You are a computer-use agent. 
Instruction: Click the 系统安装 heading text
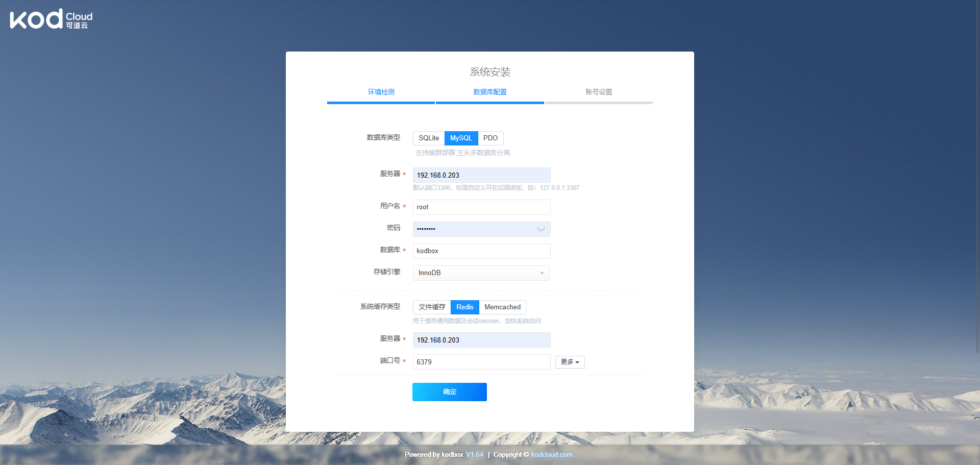pyautogui.click(x=490, y=72)
